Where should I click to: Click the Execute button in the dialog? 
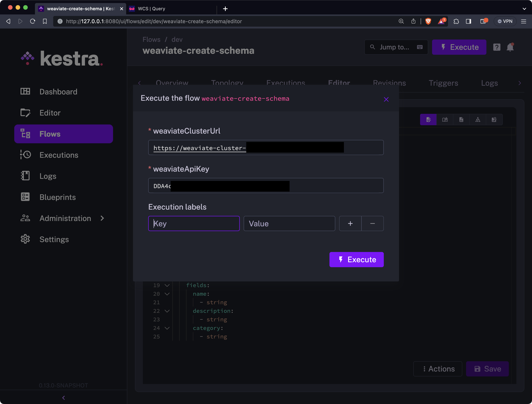coord(356,259)
